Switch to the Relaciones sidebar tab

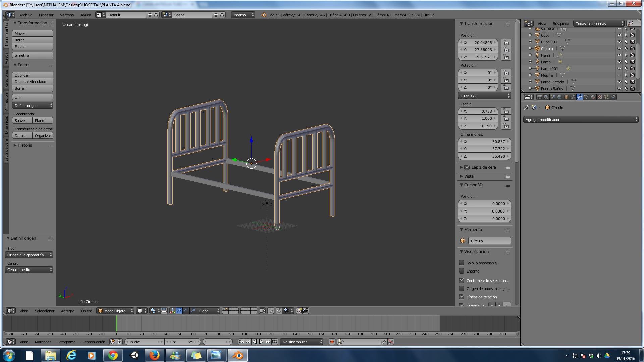pos(6,79)
